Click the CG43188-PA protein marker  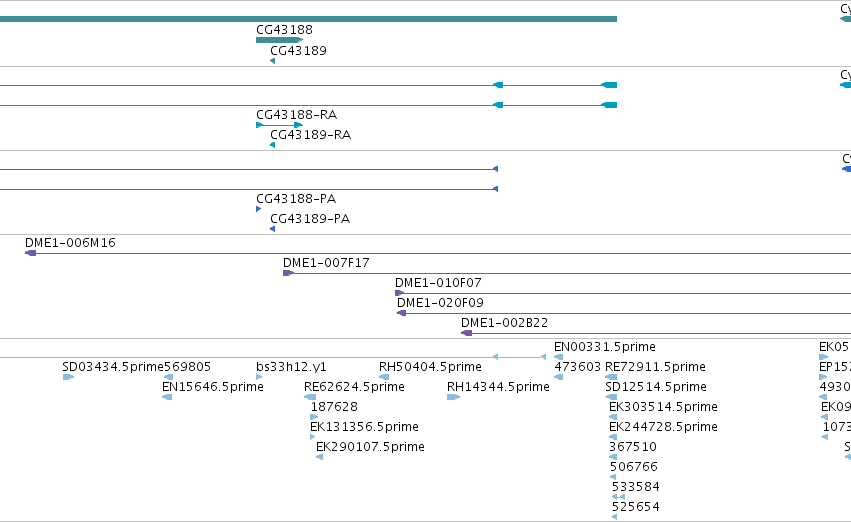(x=258, y=209)
